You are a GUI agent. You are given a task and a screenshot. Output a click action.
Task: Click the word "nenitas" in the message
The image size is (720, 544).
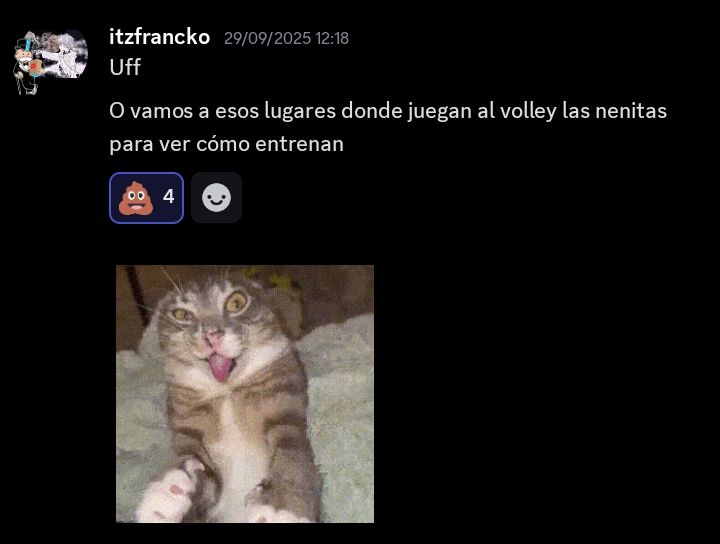(x=631, y=111)
